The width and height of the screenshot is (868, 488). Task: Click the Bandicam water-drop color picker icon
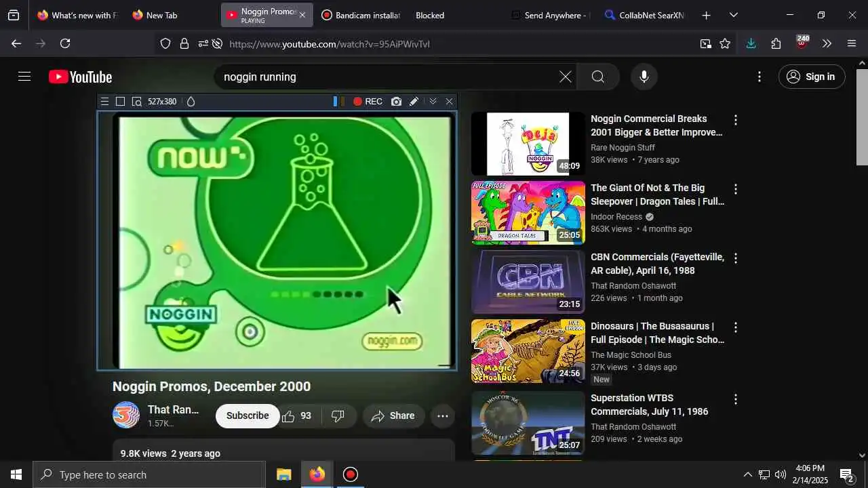click(191, 102)
